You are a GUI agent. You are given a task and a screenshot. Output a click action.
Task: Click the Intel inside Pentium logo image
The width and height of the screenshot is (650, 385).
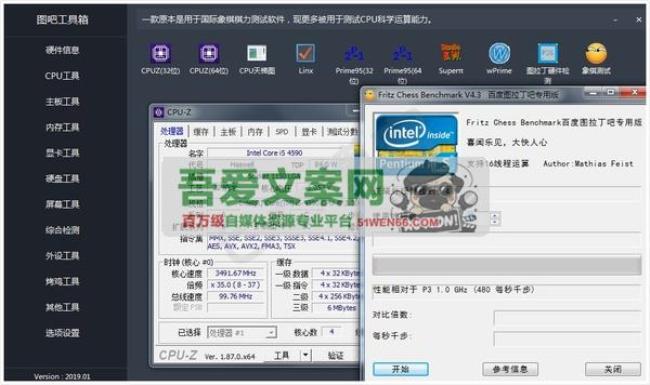416,143
